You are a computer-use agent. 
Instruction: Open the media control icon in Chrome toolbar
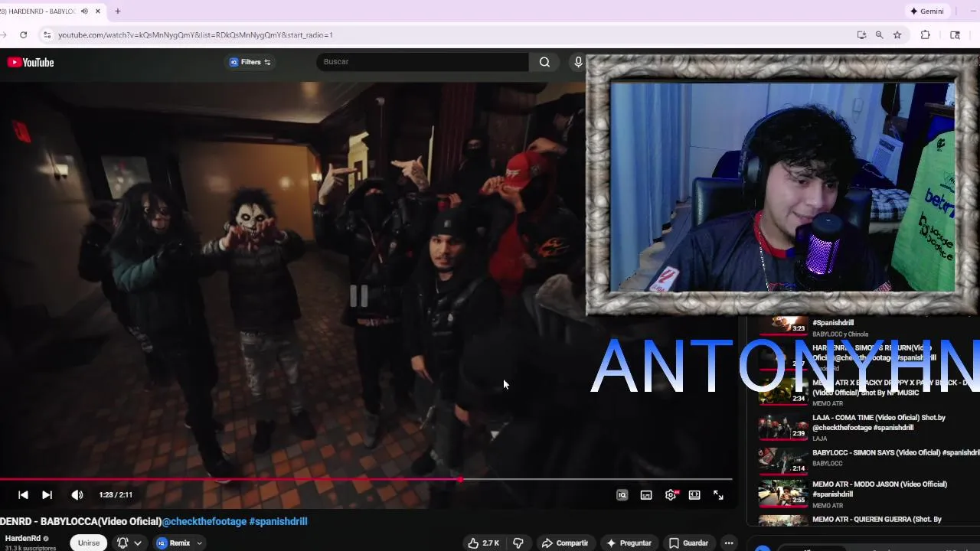pyautogui.click(x=955, y=35)
